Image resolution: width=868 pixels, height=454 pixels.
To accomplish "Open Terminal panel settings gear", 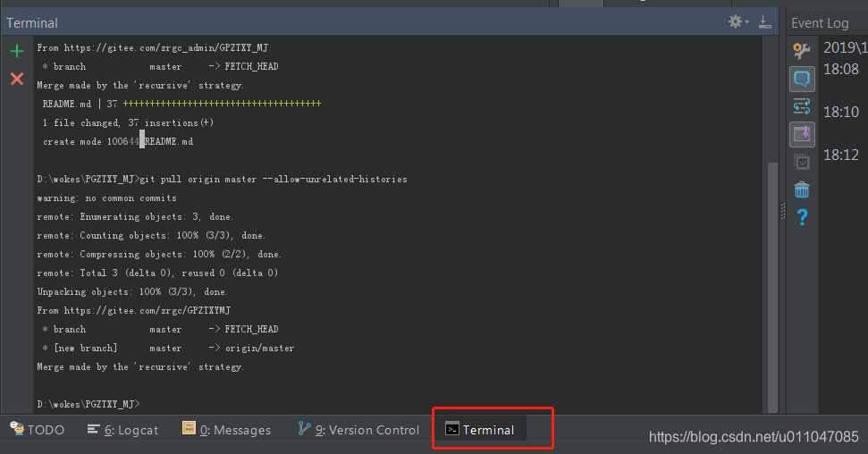I will coord(737,21).
